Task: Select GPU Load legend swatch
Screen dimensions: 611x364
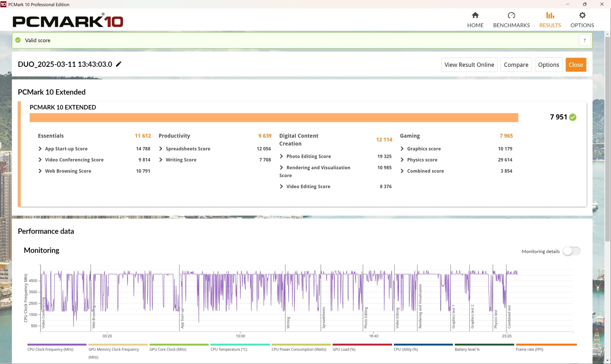Action: click(362, 344)
